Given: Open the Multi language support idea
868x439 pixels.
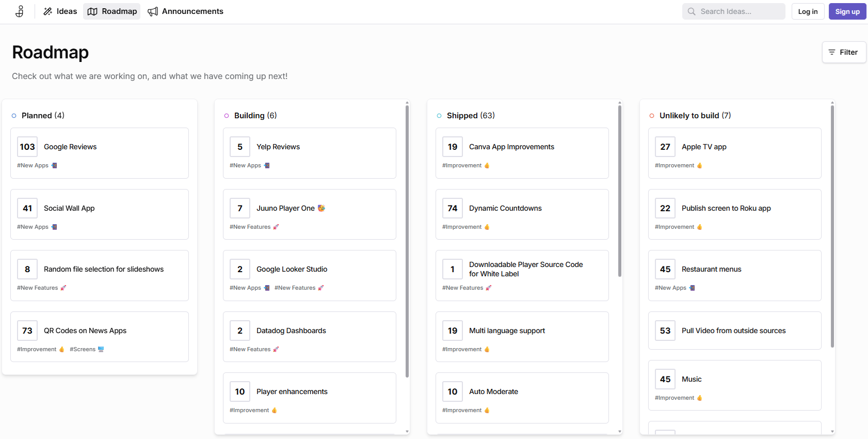Looking at the screenshot, I should click(507, 331).
